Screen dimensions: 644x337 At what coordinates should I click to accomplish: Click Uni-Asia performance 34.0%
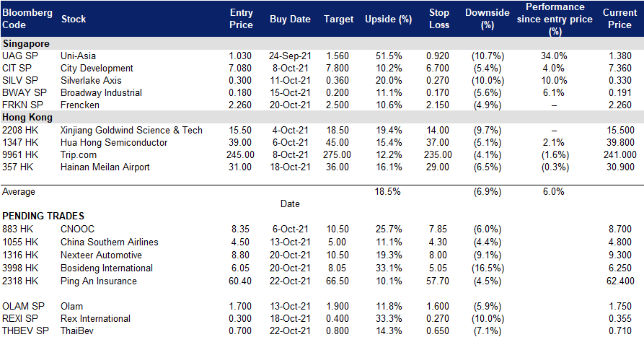(x=554, y=56)
